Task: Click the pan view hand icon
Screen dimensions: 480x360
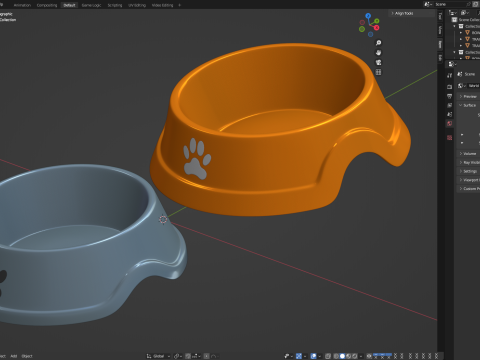Action: [x=378, y=53]
